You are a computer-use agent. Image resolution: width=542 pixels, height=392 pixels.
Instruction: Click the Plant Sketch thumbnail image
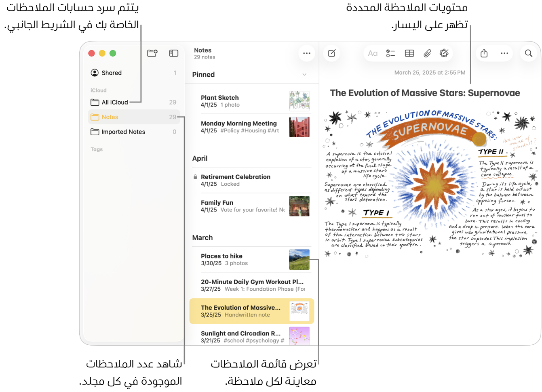[x=299, y=101]
